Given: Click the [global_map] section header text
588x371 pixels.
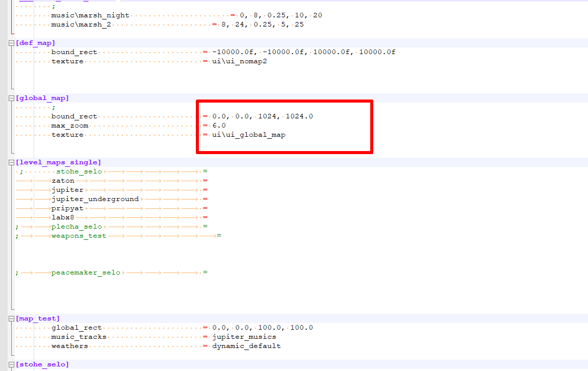Looking at the screenshot, I should [42, 98].
